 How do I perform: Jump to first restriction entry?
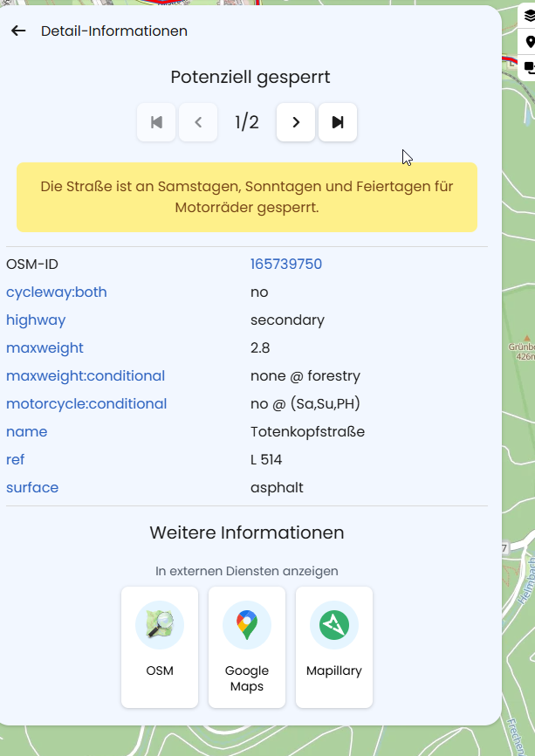tap(156, 122)
